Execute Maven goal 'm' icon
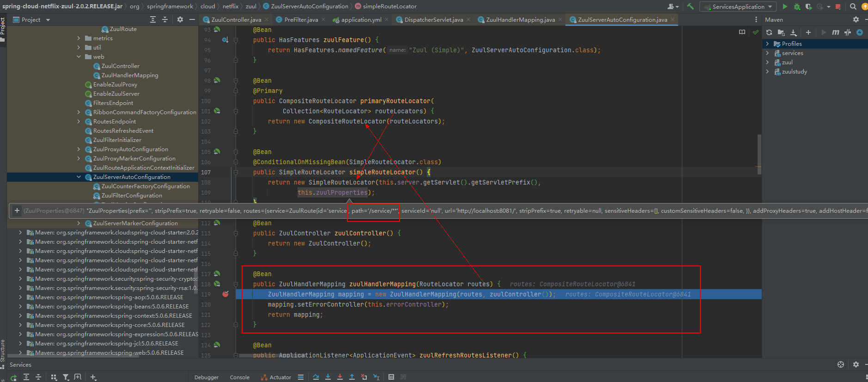The image size is (868, 382). click(x=836, y=32)
